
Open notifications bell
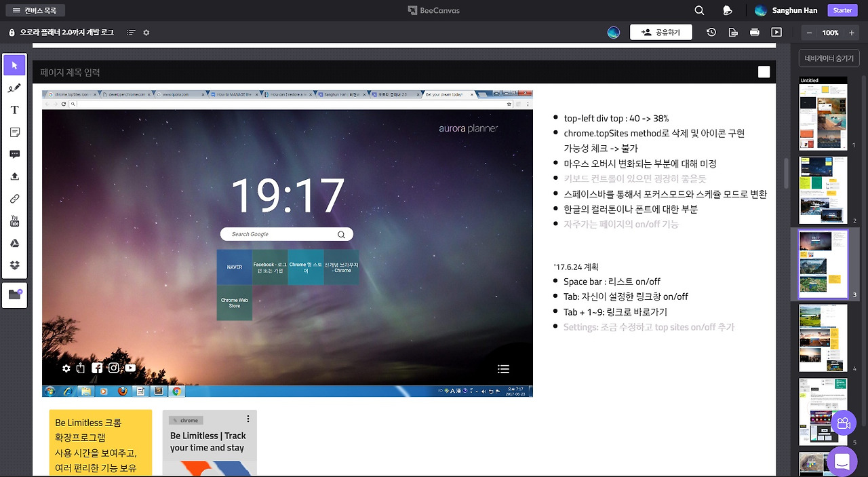[728, 10]
